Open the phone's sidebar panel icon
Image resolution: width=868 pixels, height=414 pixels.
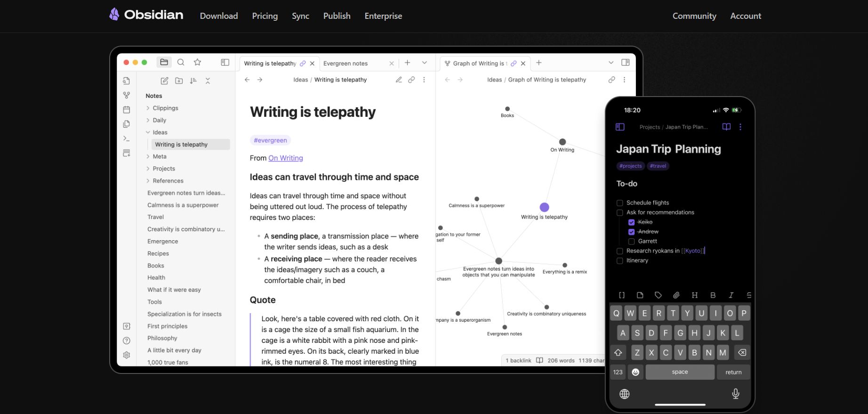click(x=620, y=127)
